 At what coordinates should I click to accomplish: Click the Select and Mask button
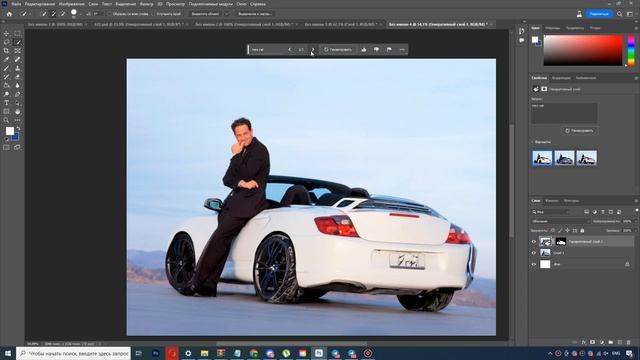tap(255, 14)
